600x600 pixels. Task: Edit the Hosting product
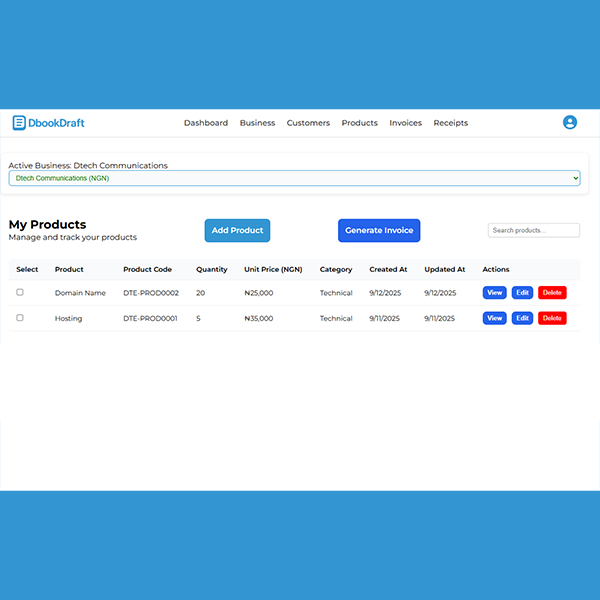522,318
